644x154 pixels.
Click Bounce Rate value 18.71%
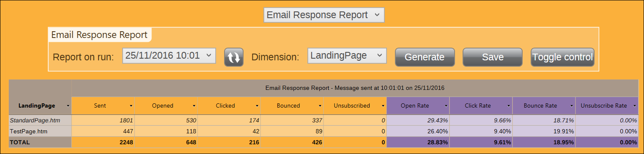point(564,120)
